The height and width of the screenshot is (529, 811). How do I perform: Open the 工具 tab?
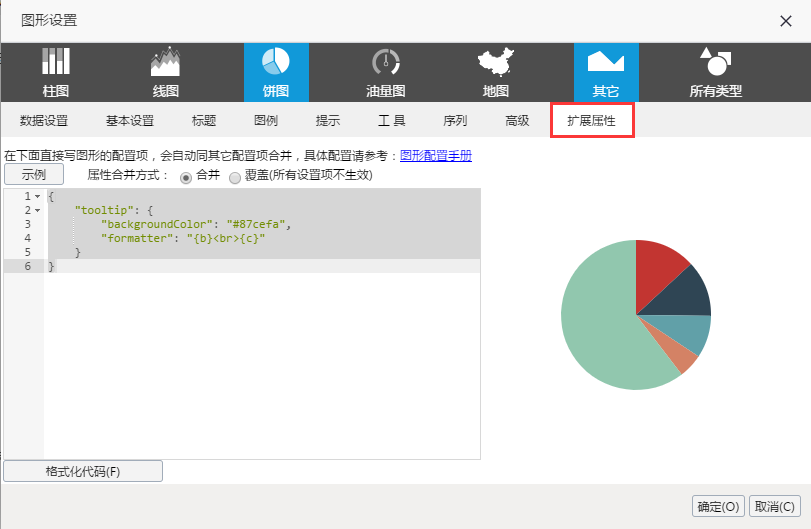click(392, 120)
